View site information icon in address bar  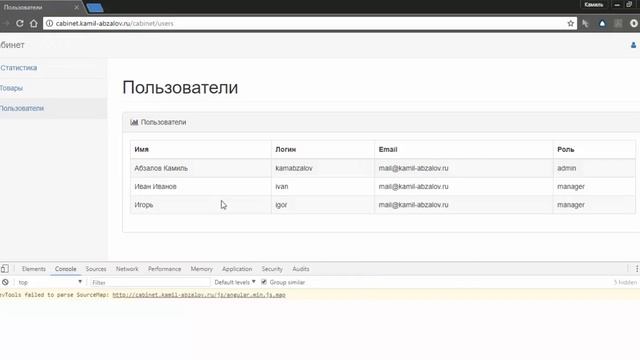pos(49,23)
